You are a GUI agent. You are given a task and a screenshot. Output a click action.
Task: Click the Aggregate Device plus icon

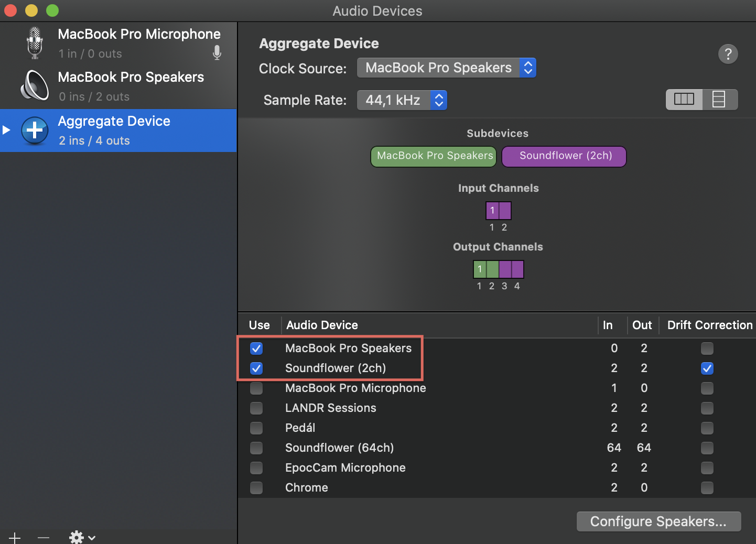click(x=35, y=130)
